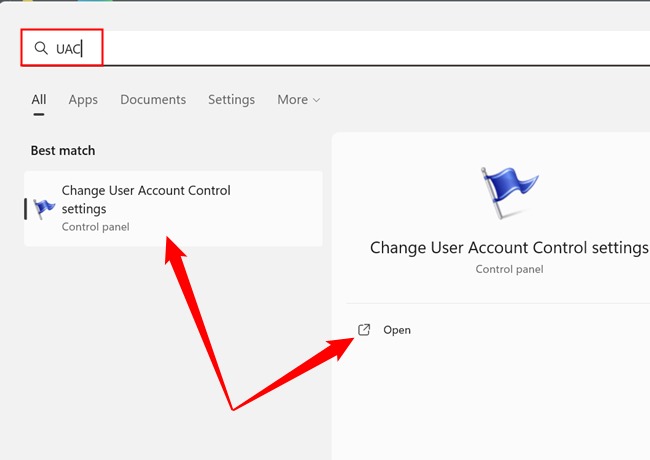Switch to the Documents tab
The image size is (650, 460).
coord(153,99)
